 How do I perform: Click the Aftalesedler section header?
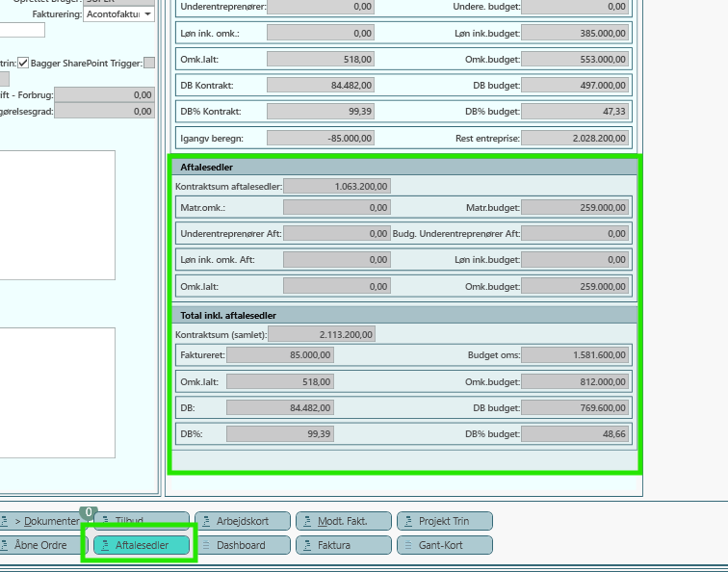click(x=404, y=168)
